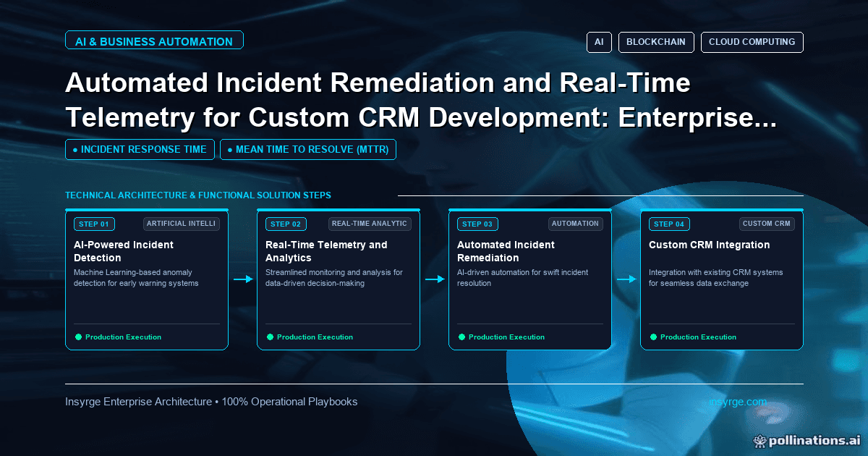This screenshot has width=868, height=456.
Task: Click the Custom CRM category label
Action: [x=767, y=224]
